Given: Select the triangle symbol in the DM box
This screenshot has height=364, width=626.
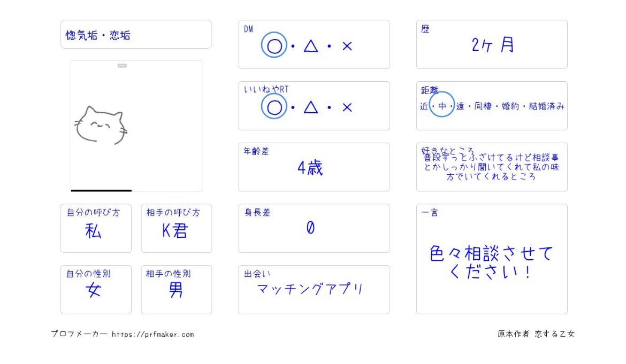Looking at the screenshot, I should pyautogui.click(x=311, y=46).
